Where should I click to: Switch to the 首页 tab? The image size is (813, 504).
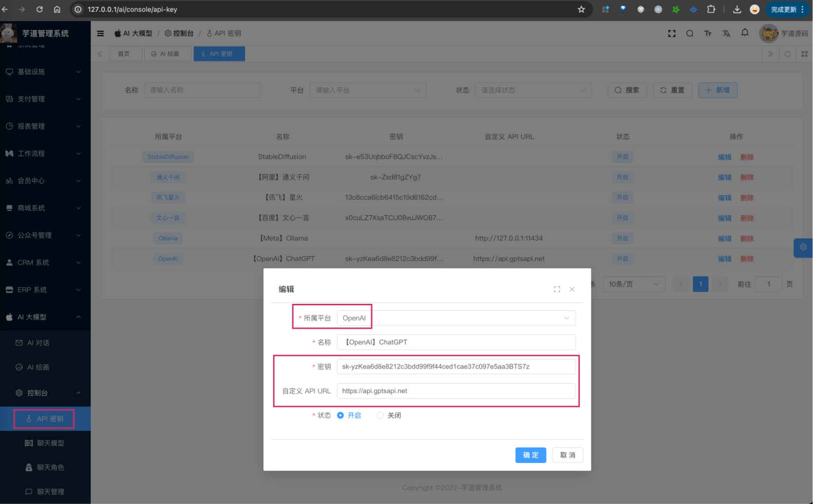(x=126, y=54)
